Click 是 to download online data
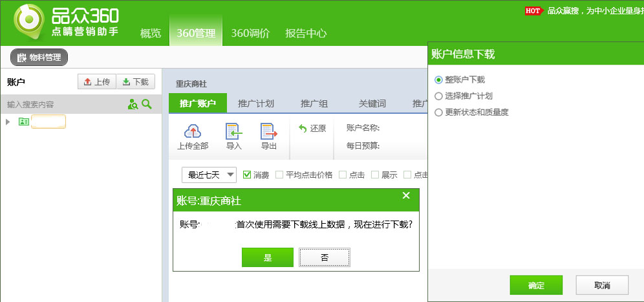Image resolution: width=644 pixels, height=302 pixels. pos(268,257)
